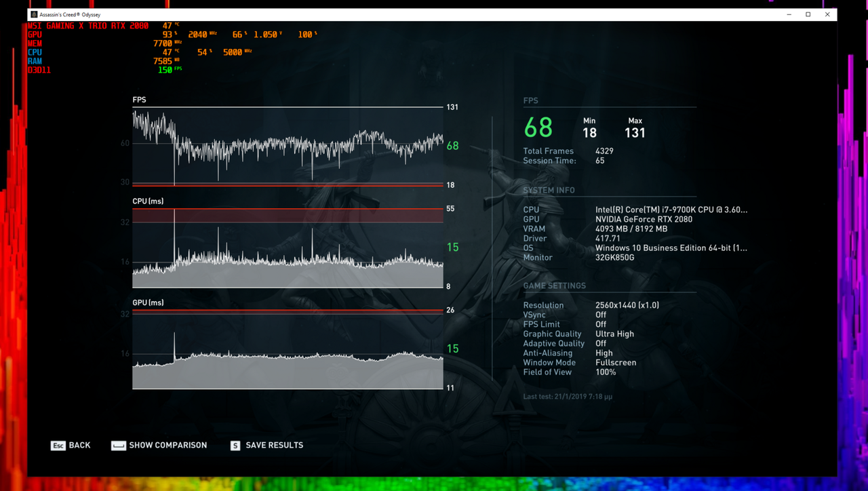The image size is (868, 491).
Task: Minimize the game window
Action: [789, 14]
